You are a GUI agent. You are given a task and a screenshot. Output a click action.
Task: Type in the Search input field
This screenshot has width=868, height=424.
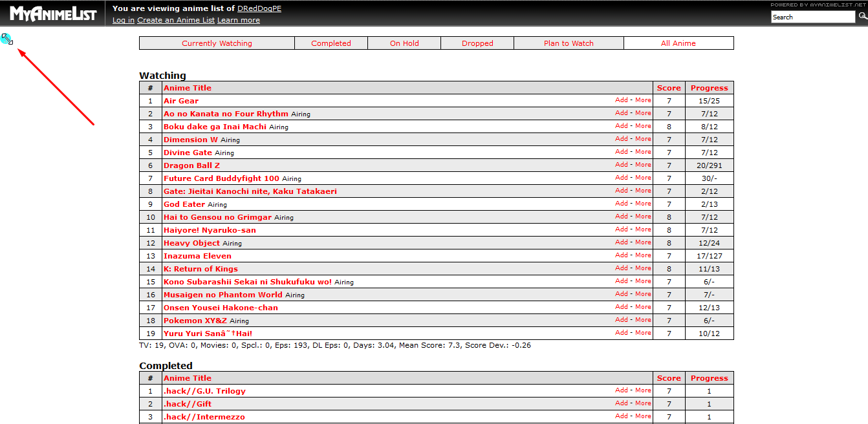[812, 17]
